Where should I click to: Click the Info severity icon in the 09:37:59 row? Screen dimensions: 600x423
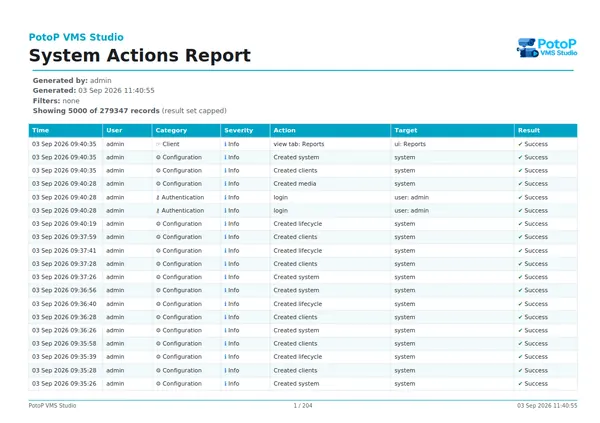225,237
